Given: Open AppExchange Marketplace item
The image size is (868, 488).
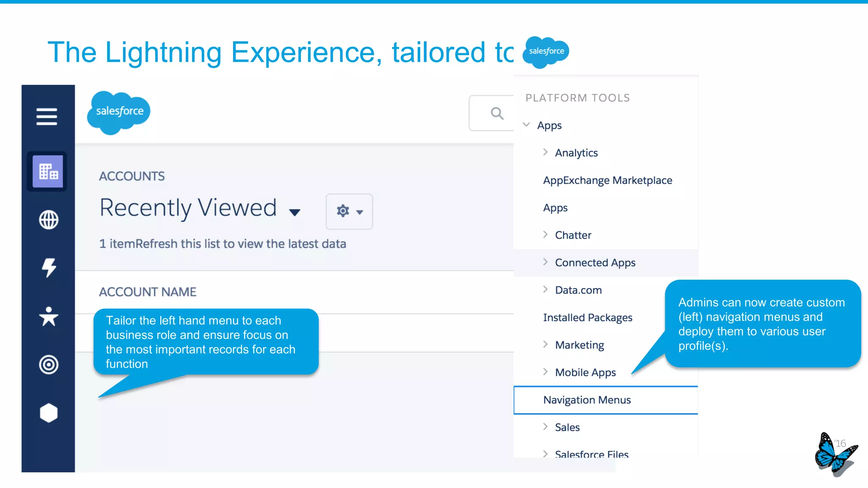Looking at the screenshot, I should click(x=607, y=180).
